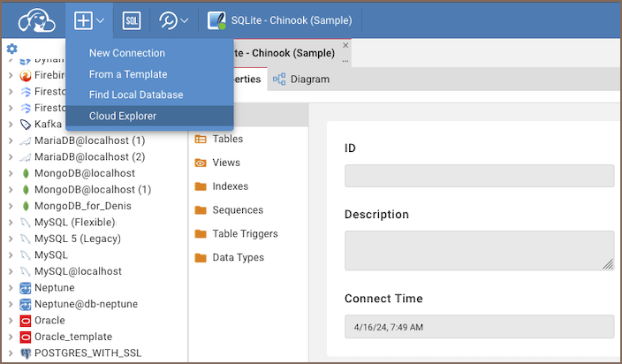Click the navigator settings gear icon
Image resolution: width=622 pixels, height=364 pixels.
[x=11, y=49]
